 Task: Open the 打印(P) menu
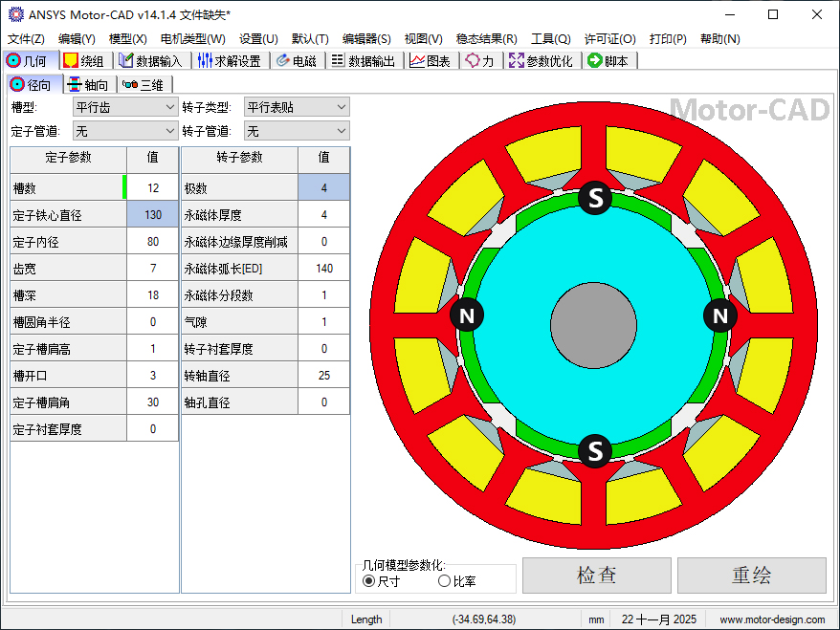tap(668, 39)
